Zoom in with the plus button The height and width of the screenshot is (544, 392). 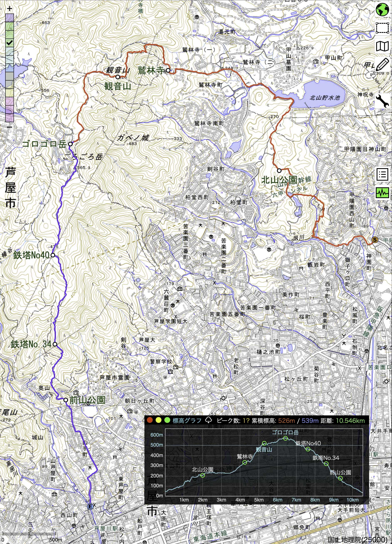pos(9,9)
